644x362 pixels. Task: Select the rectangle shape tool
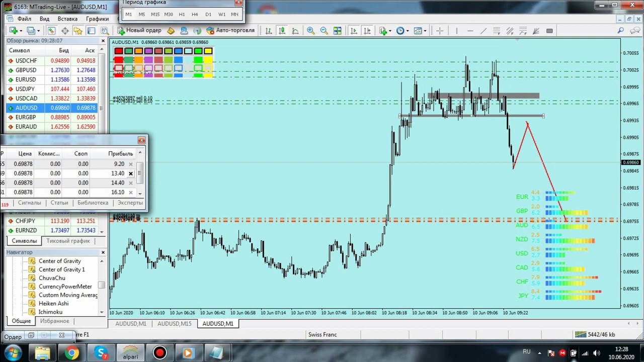pyautogui.click(x=549, y=31)
